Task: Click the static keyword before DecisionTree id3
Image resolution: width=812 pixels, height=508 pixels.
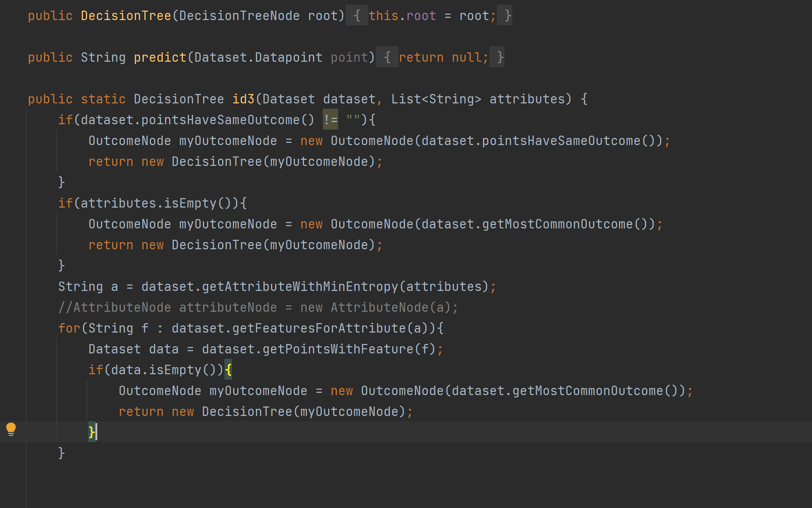Action: point(103,99)
